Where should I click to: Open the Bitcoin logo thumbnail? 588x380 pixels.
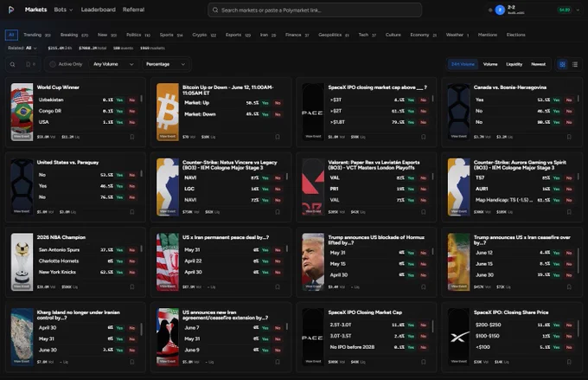click(x=167, y=112)
